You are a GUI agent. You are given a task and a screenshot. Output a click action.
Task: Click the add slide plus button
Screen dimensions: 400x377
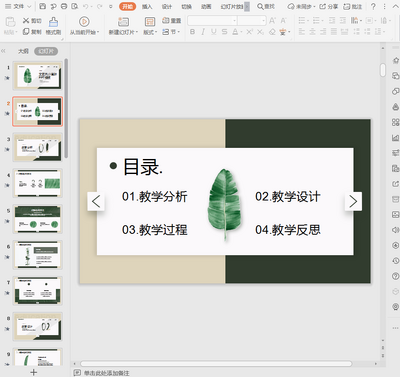coord(34,372)
